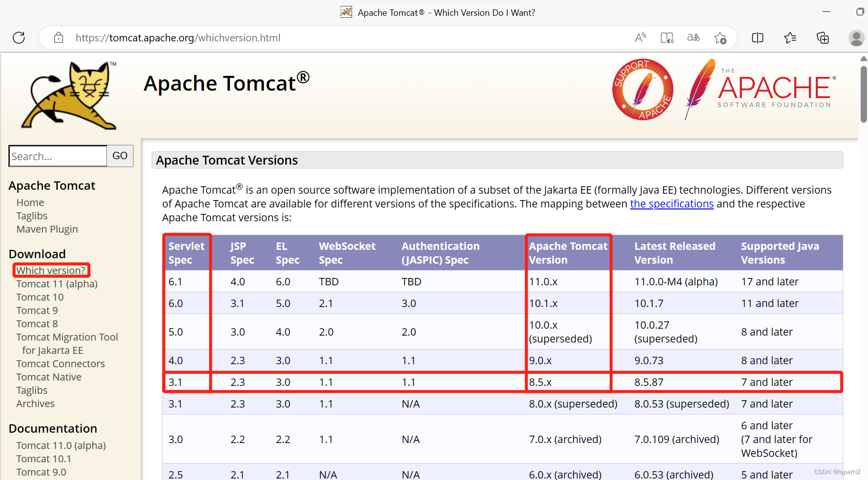Click the Support Apache round badge
This screenshot has height=480, width=868.
[643, 89]
